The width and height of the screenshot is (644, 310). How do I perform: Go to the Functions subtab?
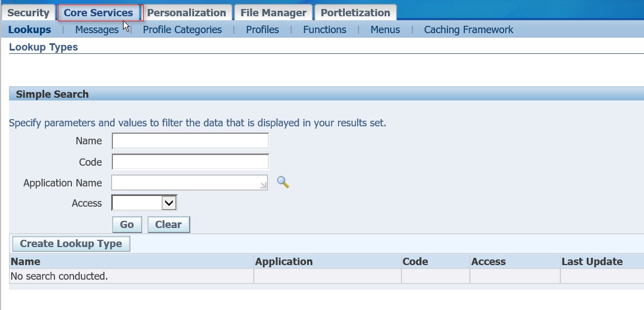click(x=325, y=30)
